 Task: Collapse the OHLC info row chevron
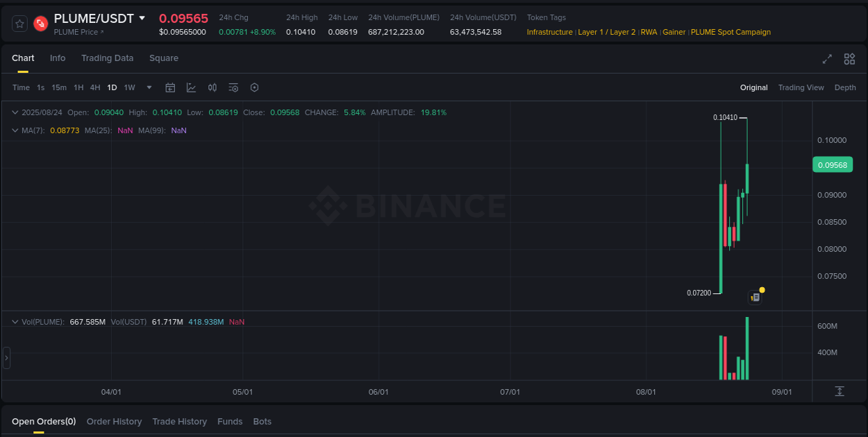pyautogui.click(x=15, y=112)
